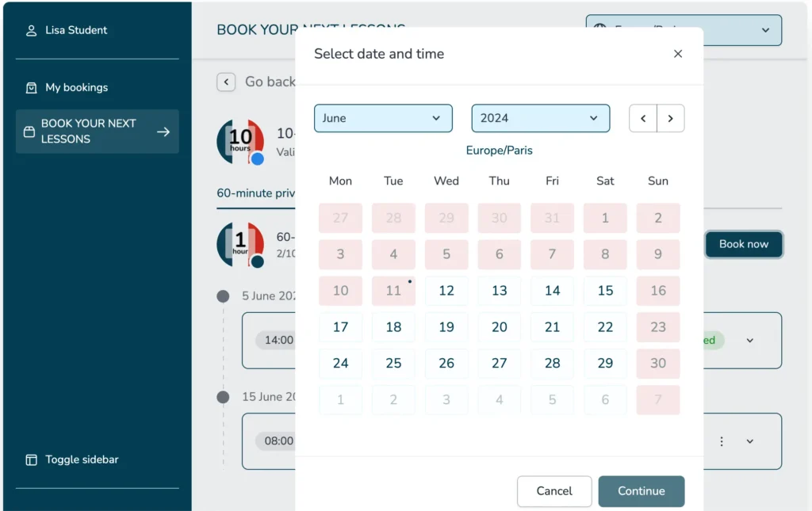Click the Toggle sidebar layout icon

(x=32, y=460)
